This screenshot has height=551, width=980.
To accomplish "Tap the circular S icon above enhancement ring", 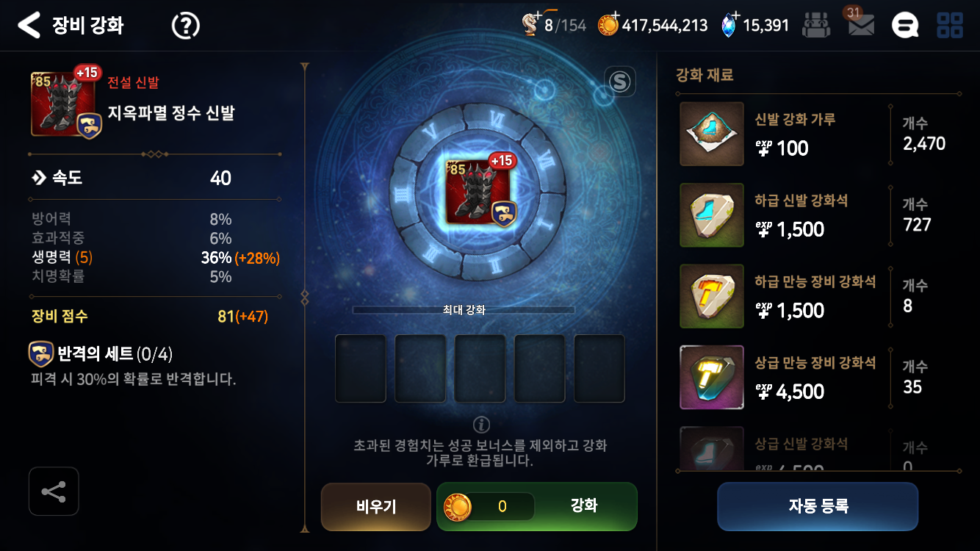I will coord(621,82).
